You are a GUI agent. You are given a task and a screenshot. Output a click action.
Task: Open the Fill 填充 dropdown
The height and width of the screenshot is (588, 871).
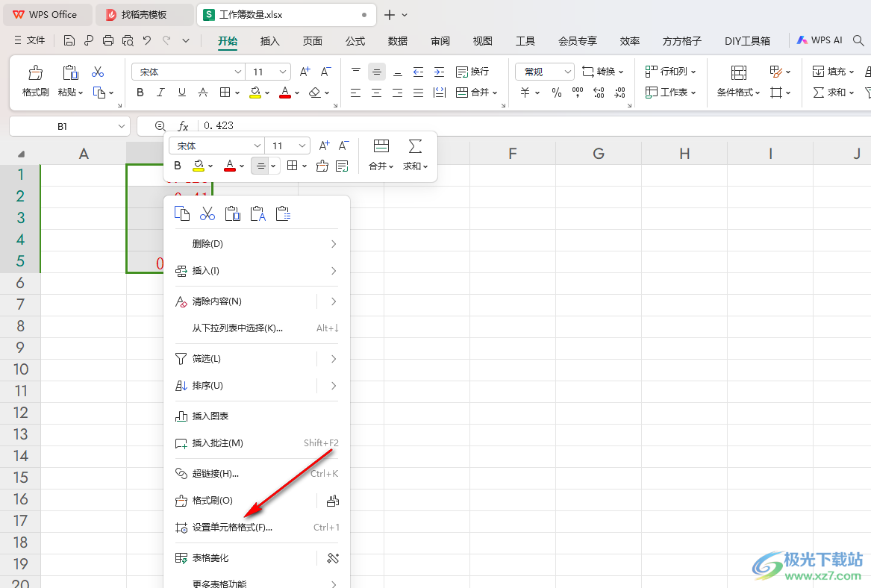point(833,72)
